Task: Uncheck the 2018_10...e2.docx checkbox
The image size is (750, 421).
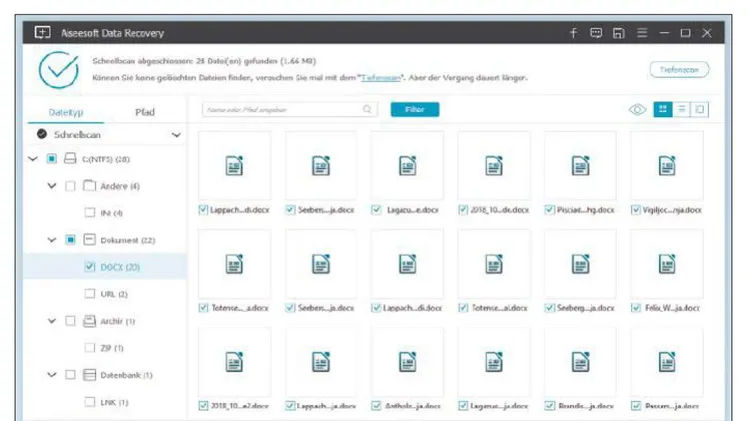Action: pyautogui.click(x=203, y=406)
